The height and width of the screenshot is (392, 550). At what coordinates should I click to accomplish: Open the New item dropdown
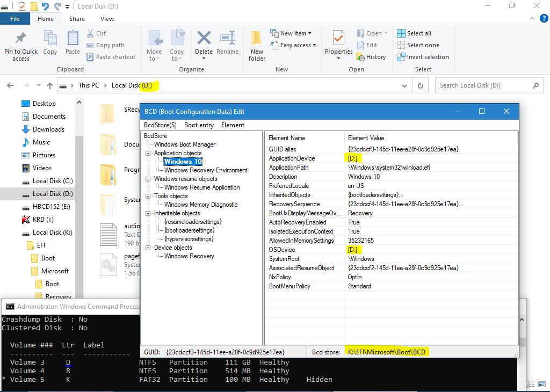[x=293, y=33]
